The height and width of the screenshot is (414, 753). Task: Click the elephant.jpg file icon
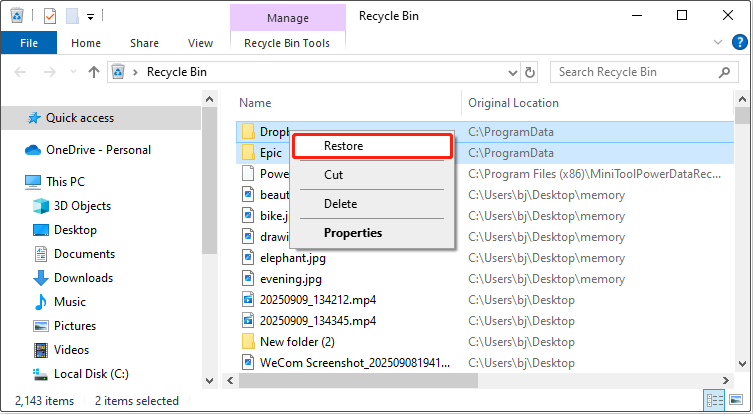coord(248,256)
